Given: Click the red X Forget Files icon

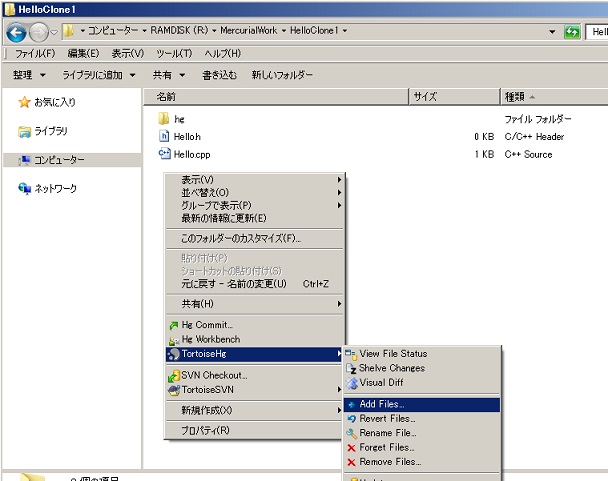Looking at the screenshot, I should click(352, 448).
